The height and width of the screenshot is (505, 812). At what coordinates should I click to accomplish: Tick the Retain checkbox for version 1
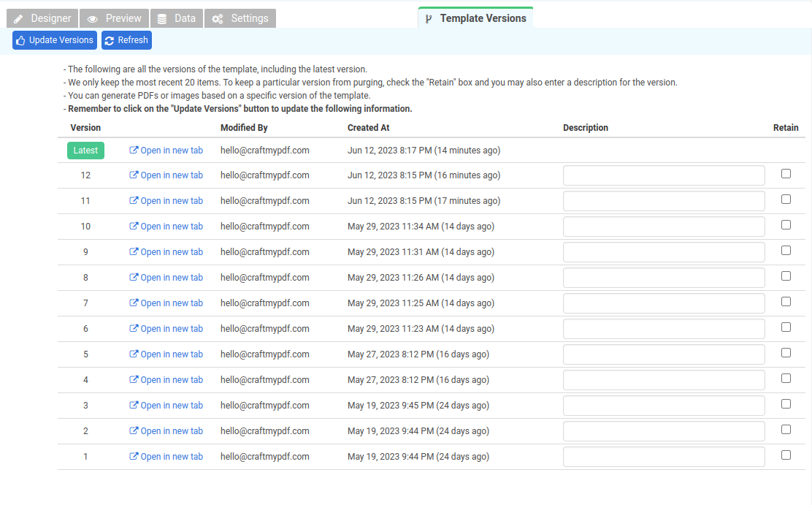786,455
